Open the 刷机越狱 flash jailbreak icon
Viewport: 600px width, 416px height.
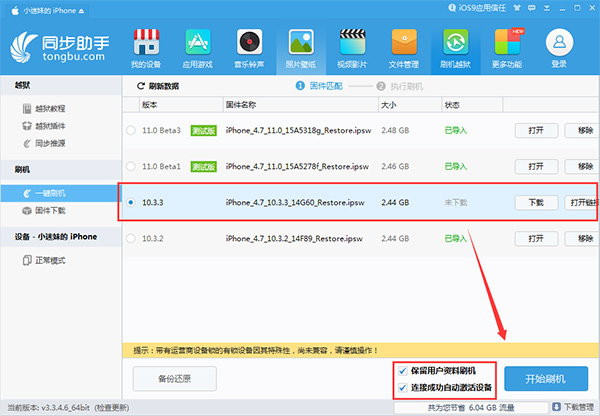[455, 49]
